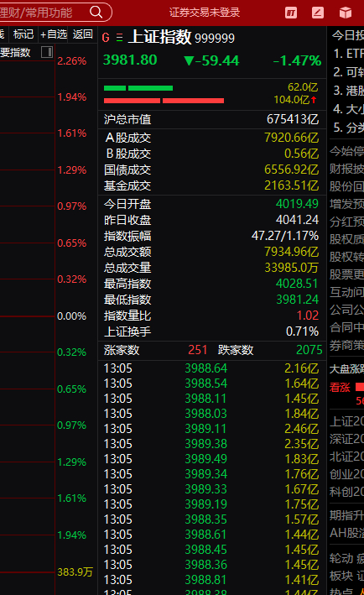Click the 指数量比 value 1.02

(308, 316)
